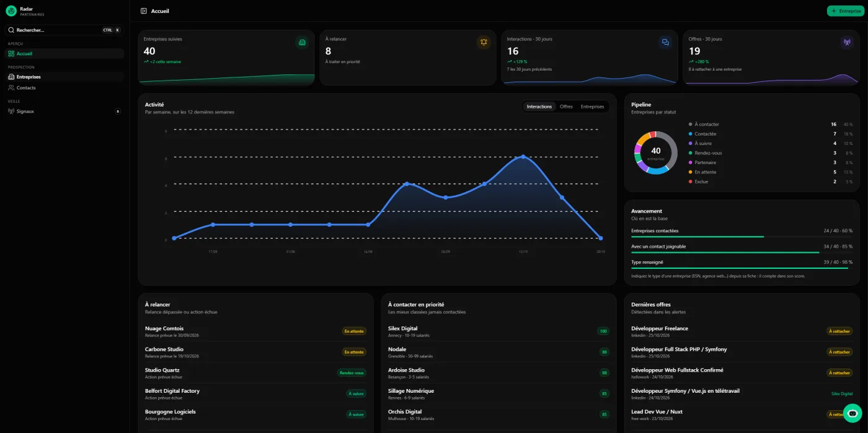Viewport: 868px width, 433px height.
Task: Click À suivre badge for Belfort Digital Factory
Action: pos(356,393)
